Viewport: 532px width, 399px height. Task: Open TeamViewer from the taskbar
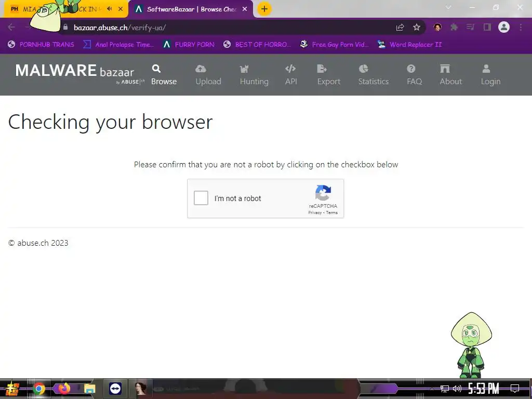pyautogui.click(x=115, y=389)
